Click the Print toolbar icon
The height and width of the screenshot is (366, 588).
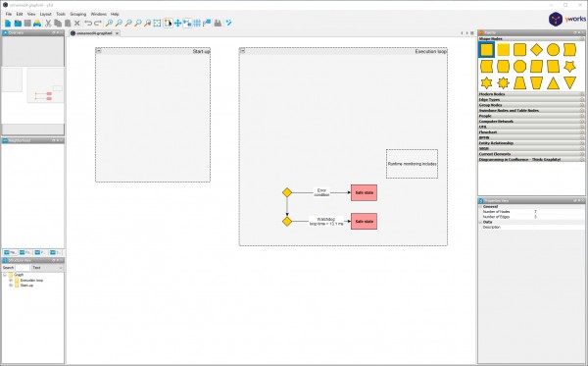tap(37, 24)
